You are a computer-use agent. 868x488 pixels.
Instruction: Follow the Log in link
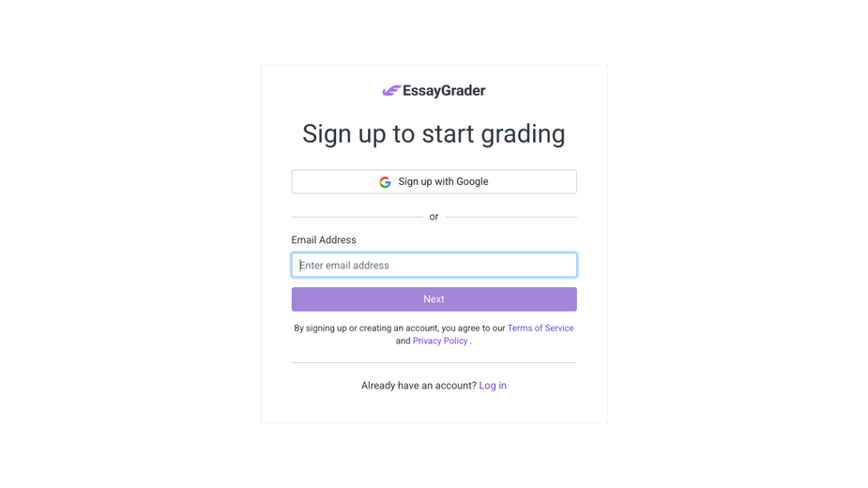[x=493, y=386]
